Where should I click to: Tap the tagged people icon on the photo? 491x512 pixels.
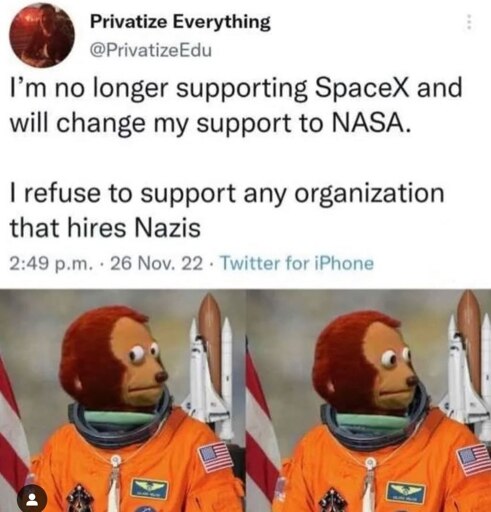point(32,499)
